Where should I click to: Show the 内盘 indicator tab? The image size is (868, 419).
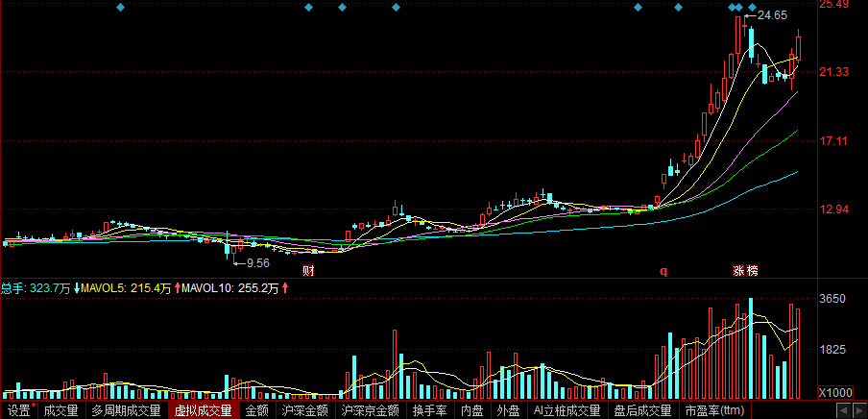point(472,410)
